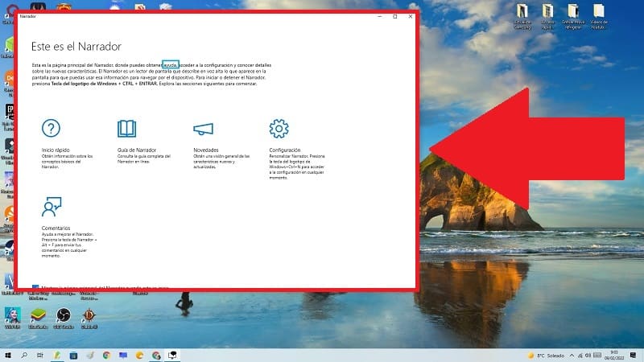Screen dimensions: 644x362
Task: Open the clock and date in taskbar
Action: click(614, 356)
